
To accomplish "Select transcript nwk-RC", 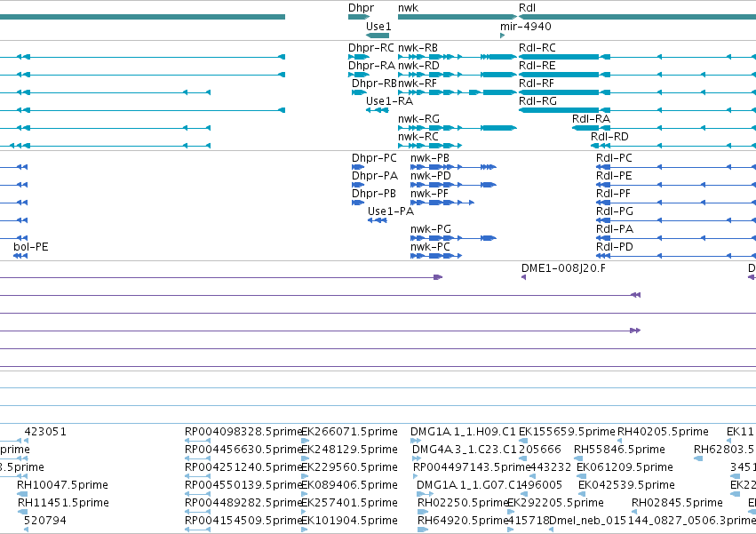I will [418, 137].
